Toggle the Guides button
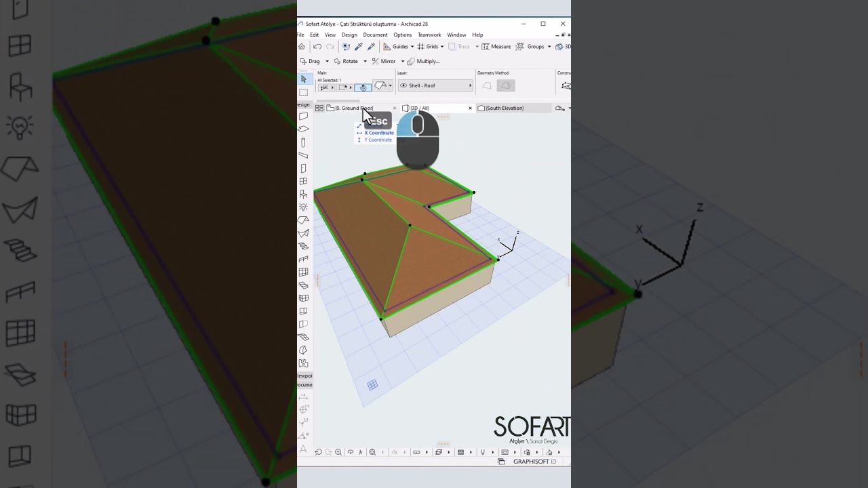This screenshot has height=488, width=868. (396, 47)
